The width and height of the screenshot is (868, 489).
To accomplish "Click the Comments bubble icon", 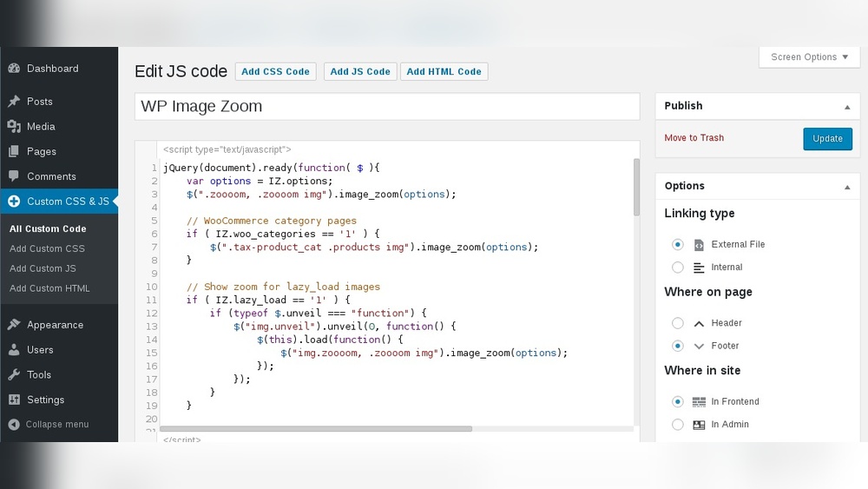I will (14, 176).
